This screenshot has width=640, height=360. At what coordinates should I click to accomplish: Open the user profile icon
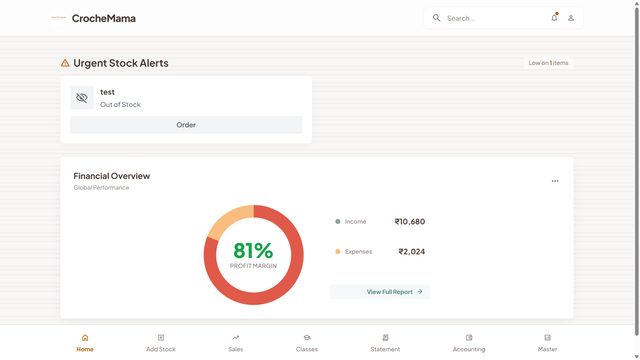click(571, 18)
